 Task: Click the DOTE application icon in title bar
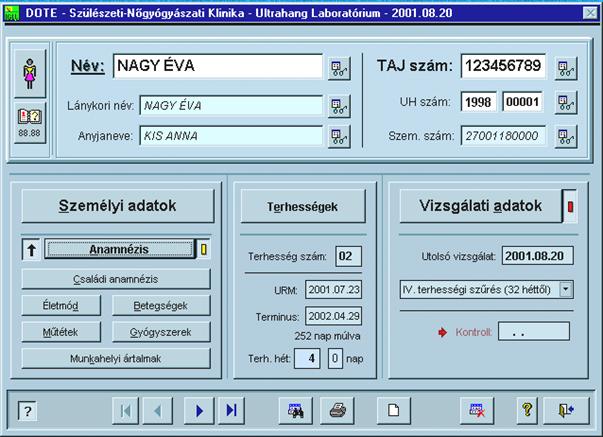12,13
